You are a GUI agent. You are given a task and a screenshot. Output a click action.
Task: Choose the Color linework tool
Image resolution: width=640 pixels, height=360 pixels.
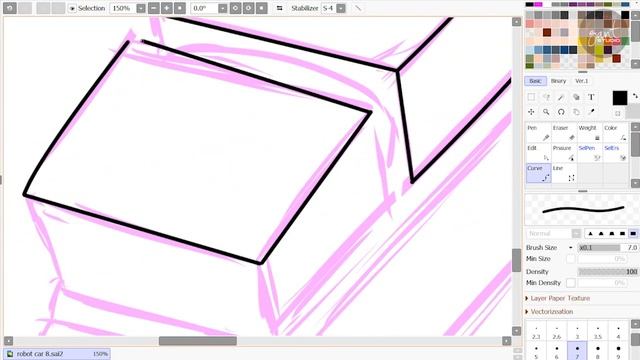point(615,133)
